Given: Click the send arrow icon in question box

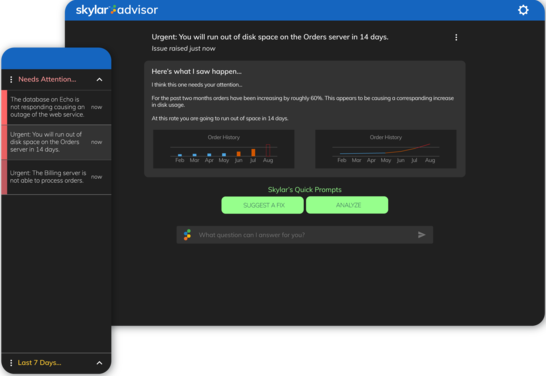Looking at the screenshot, I should (422, 235).
